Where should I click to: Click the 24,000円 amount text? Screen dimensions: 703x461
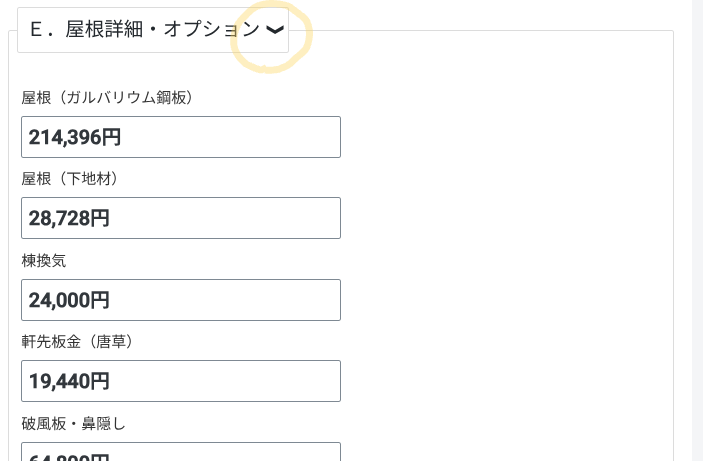tap(70, 300)
